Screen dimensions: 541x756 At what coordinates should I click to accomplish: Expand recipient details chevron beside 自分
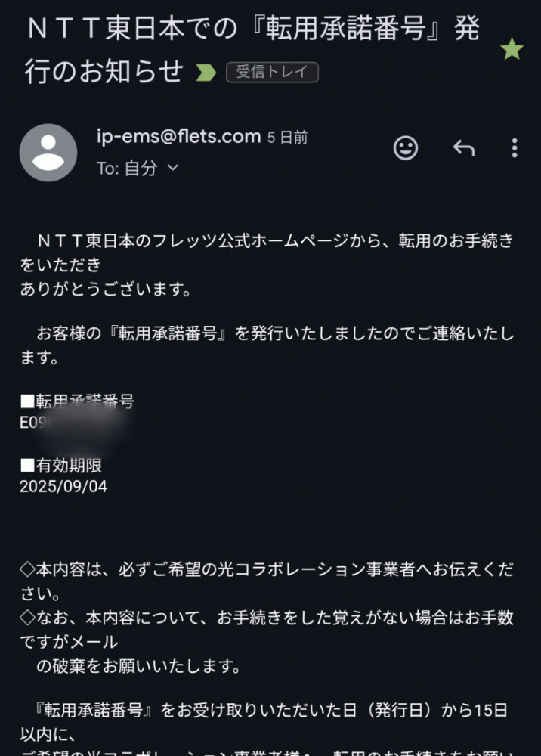tap(172, 168)
